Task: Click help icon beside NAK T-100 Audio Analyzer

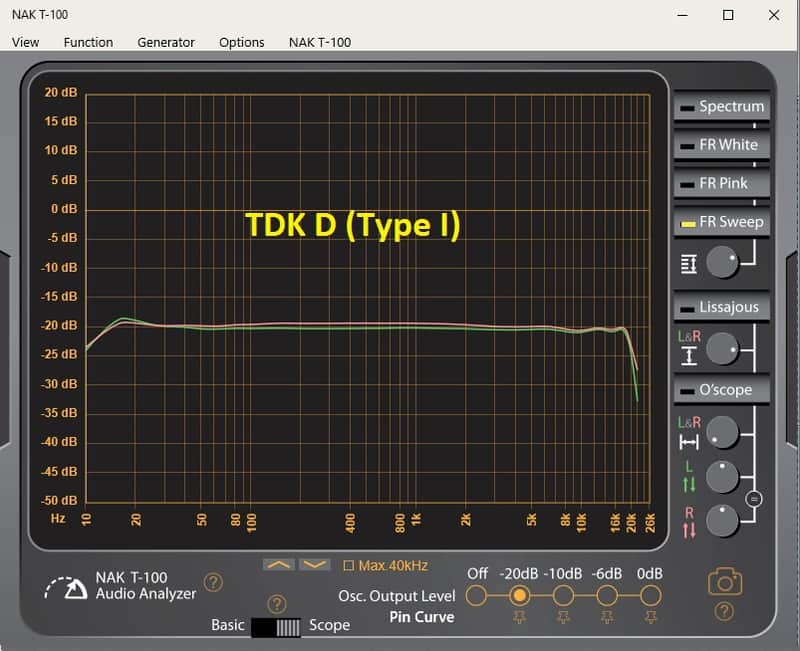Action: click(x=213, y=582)
